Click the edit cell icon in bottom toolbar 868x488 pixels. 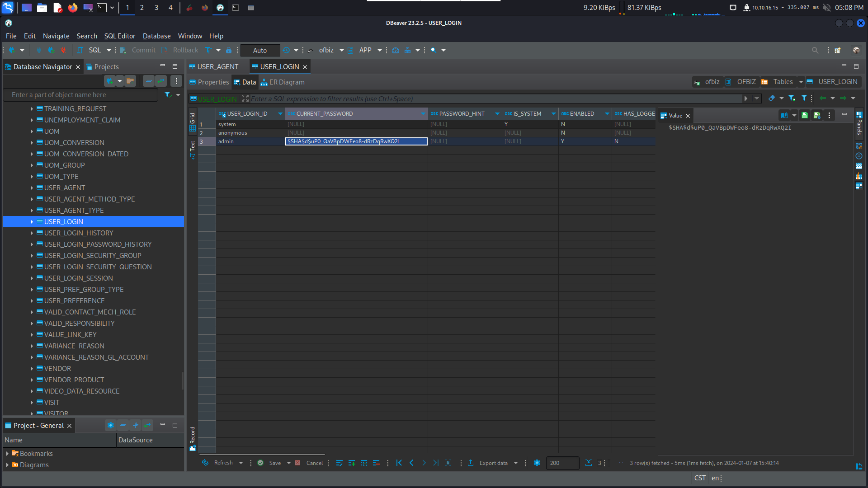(x=340, y=463)
